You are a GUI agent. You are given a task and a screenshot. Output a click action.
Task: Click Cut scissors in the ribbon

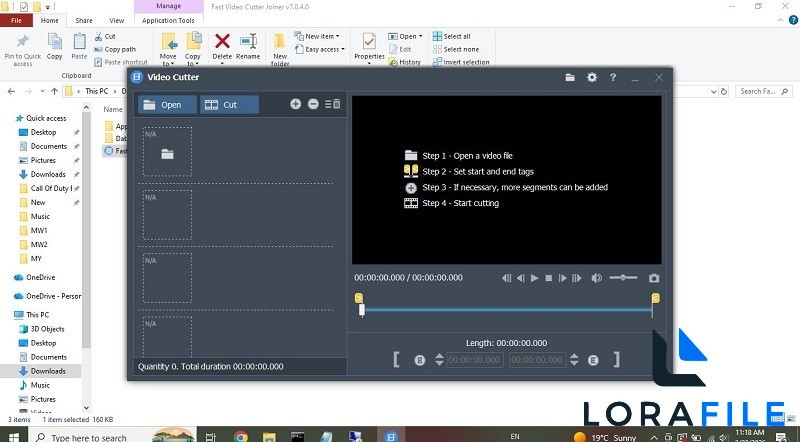coord(105,36)
